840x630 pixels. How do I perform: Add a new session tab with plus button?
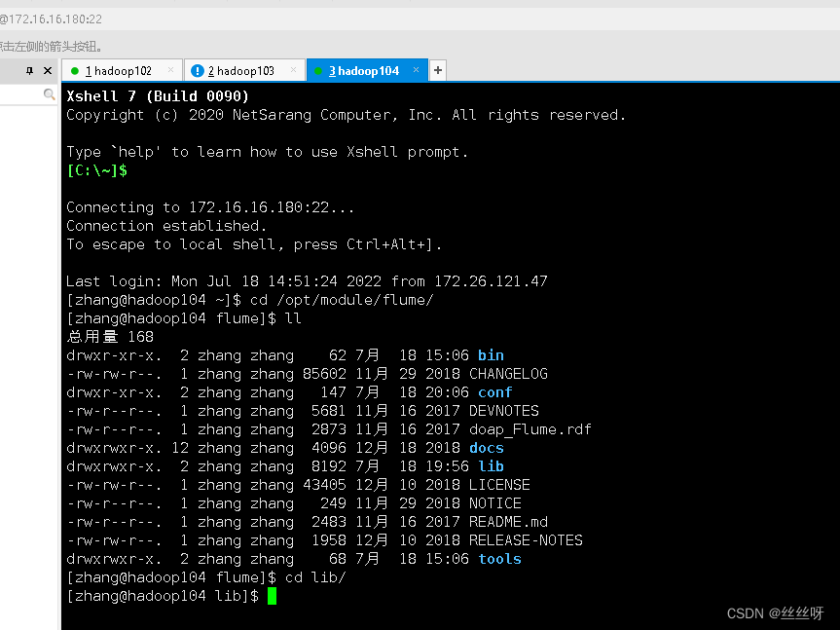(x=438, y=70)
